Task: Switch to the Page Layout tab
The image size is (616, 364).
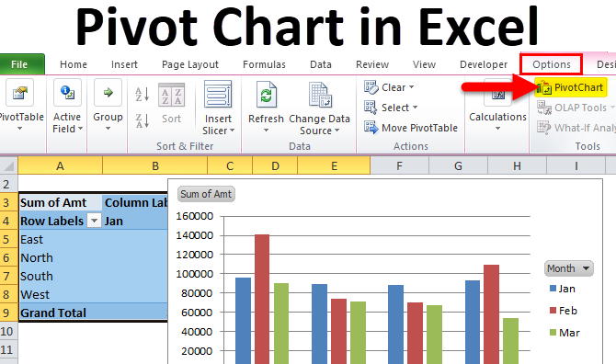Action: (190, 64)
